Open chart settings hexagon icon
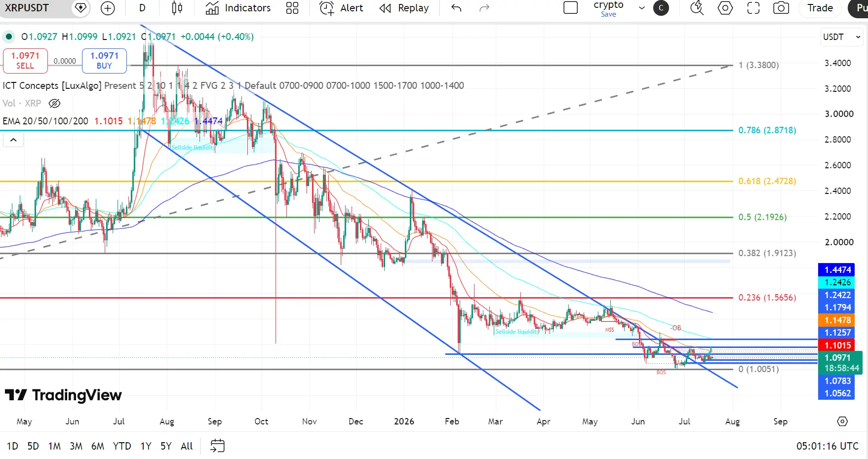The image size is (868, 459). (725, 8)
